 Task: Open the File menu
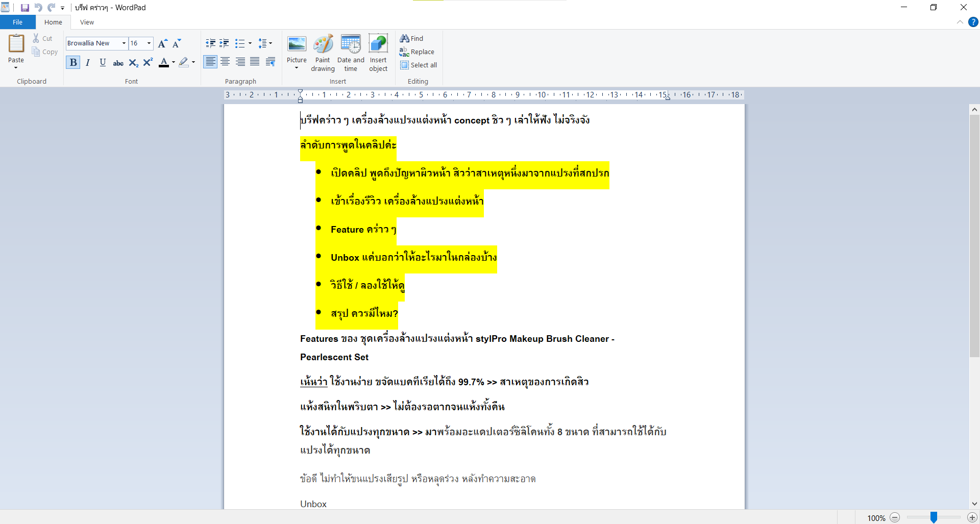coord(18,22)
